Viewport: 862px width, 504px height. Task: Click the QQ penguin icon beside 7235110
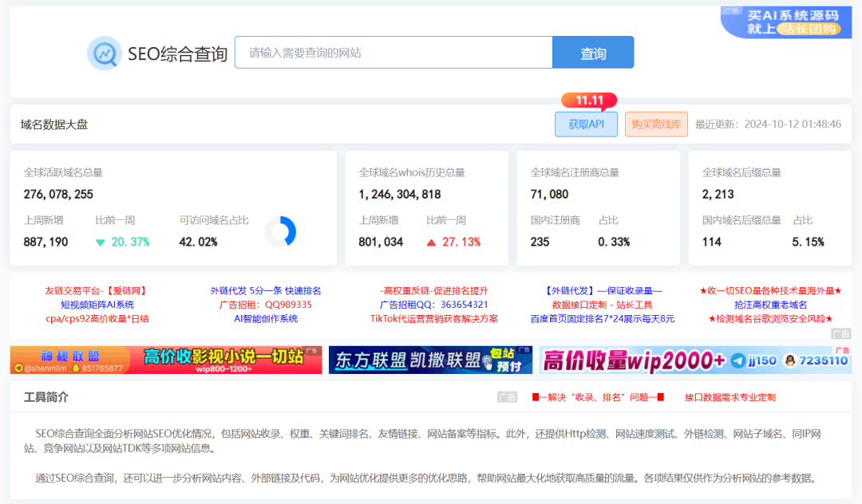tap(790, 361)
